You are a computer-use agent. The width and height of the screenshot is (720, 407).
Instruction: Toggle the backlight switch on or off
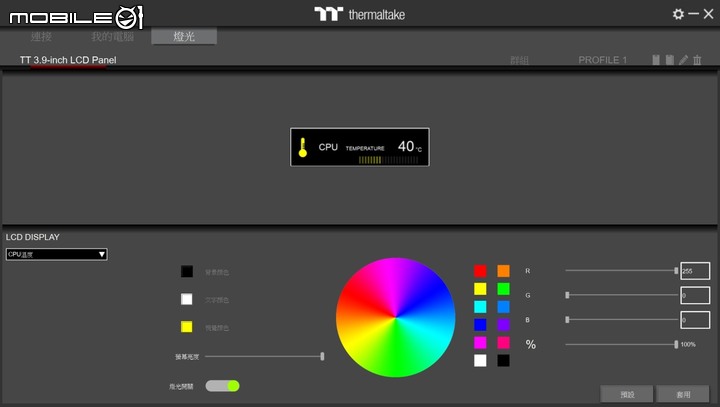(222, 386)
